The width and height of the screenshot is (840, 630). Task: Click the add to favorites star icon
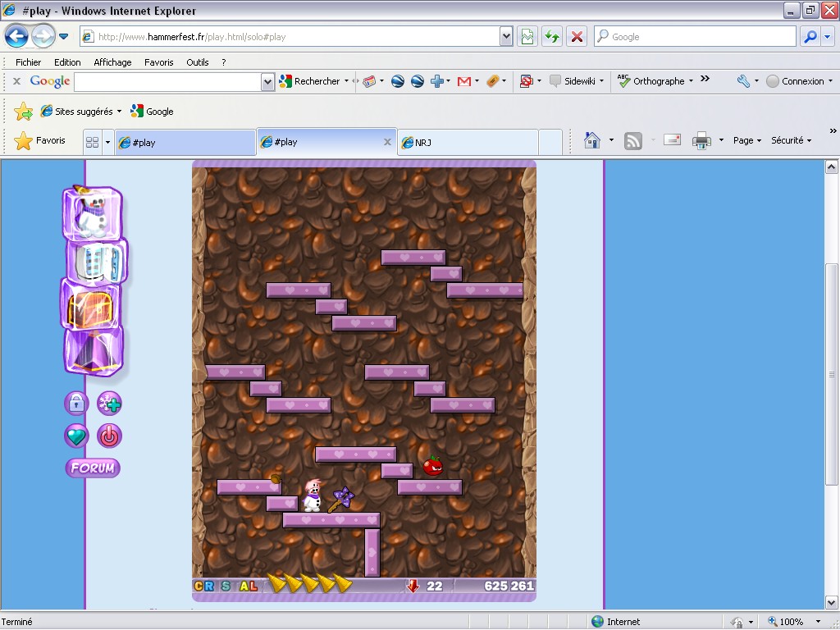23,112
